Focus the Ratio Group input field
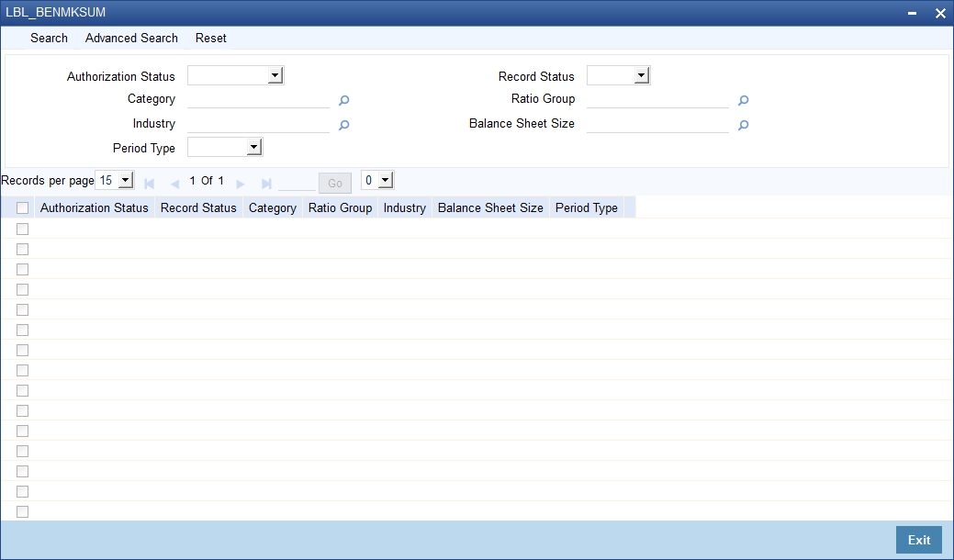Viewport: 954px width, 560px height. [x=657, y=100]
